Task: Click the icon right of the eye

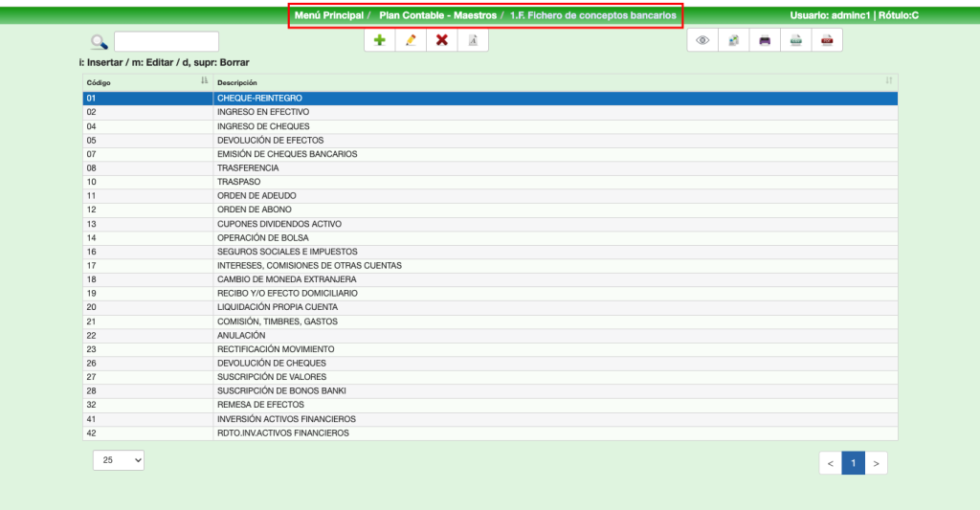Action: pyautogui.click(x=733, y=40)
